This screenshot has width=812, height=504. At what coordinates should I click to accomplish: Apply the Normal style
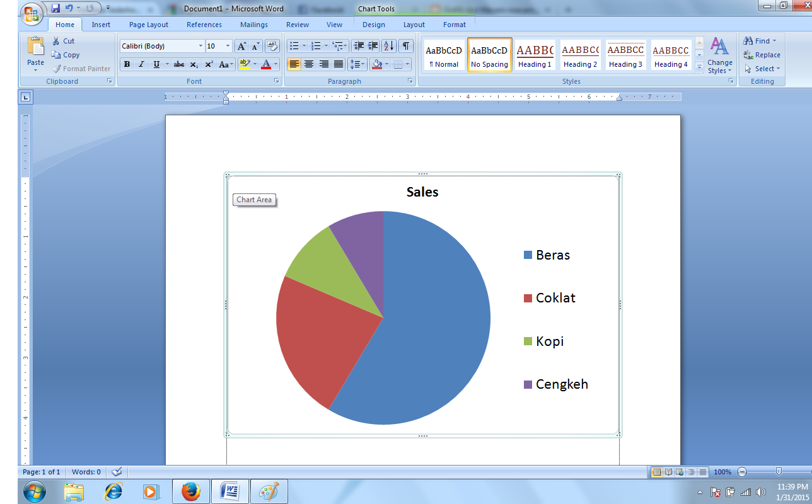444,55
